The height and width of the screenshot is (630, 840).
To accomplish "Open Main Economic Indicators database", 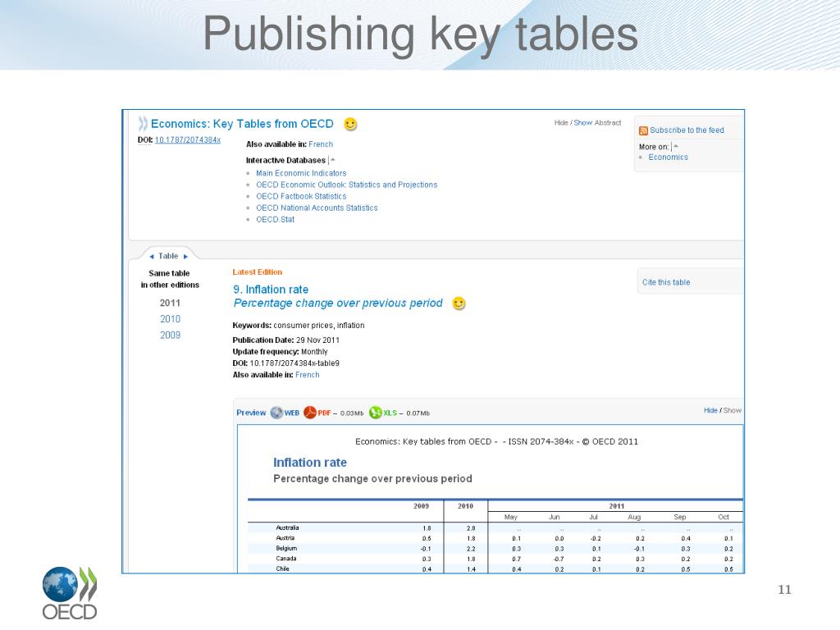I will coord(301,173).
